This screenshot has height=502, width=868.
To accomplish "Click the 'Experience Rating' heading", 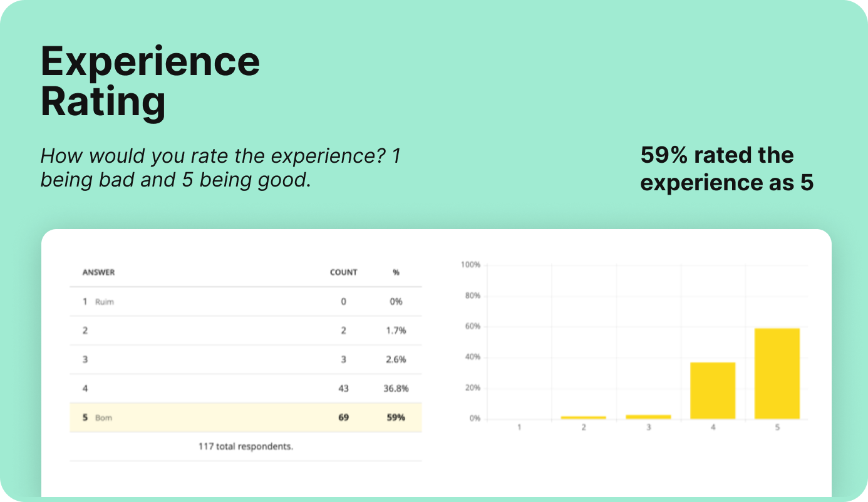I will click(150, 81).
